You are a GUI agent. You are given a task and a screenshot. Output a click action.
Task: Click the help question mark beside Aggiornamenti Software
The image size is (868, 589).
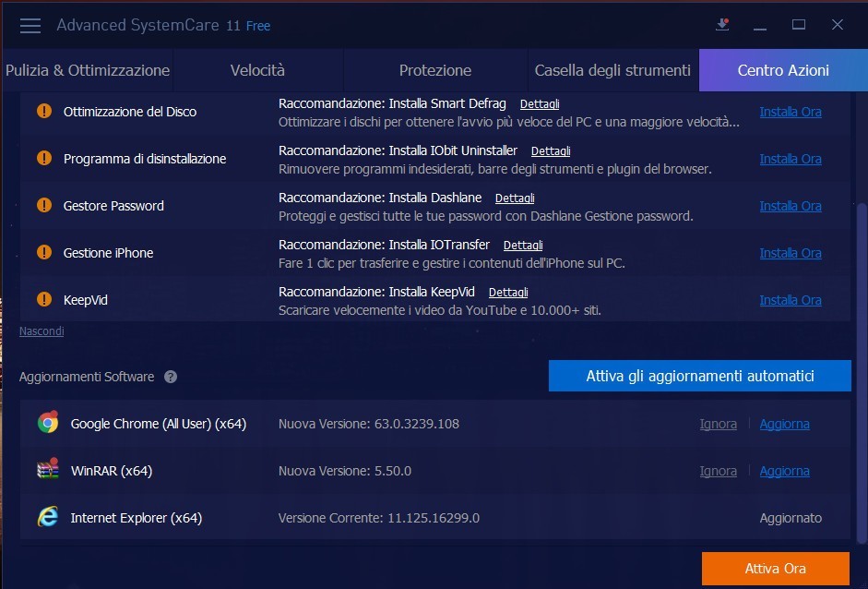tap(171, 377)
